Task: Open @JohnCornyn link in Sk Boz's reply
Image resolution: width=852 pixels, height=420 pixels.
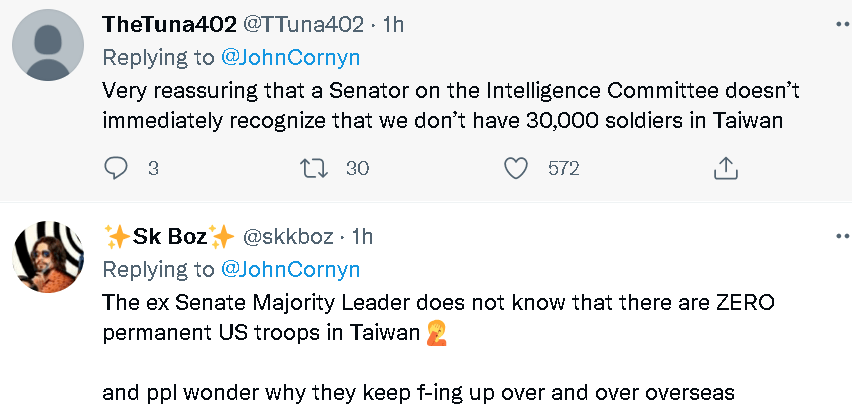Action: coord(290,269)
